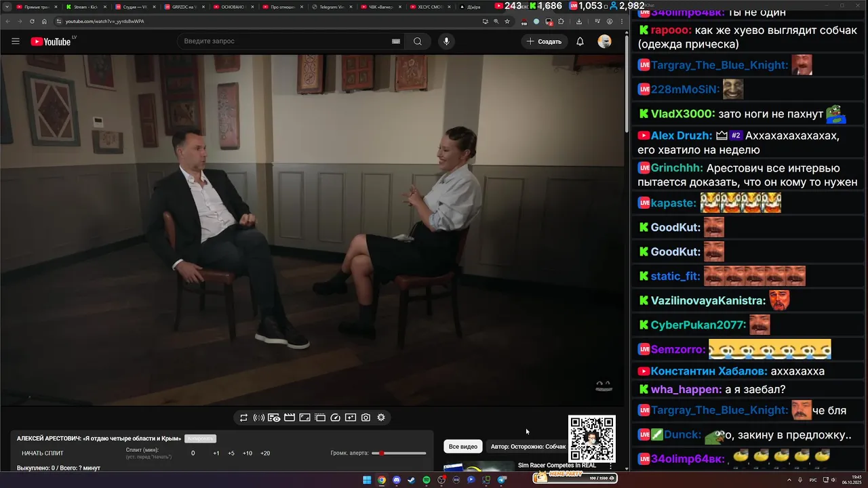Open Steam from the taskbar
The image size is (868, 488).
pyautogui.click(x=411, y=480)
